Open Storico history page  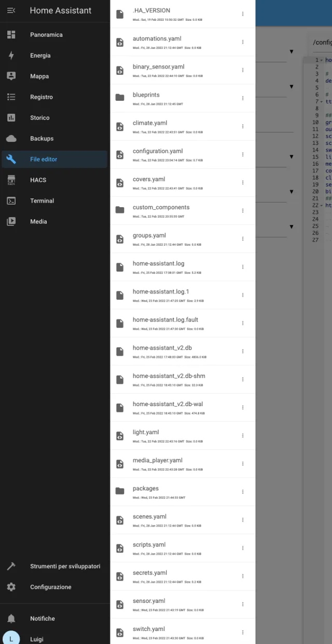tap(54, 118)
